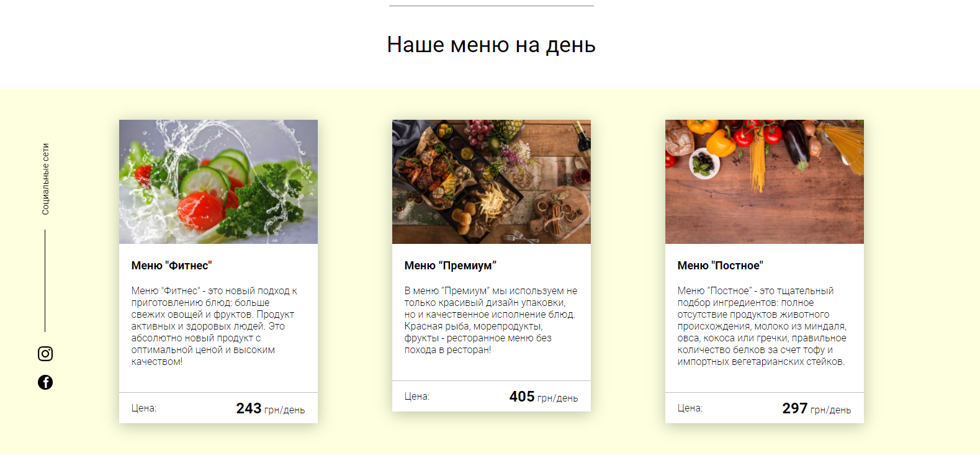Click the Постное menu vegetables photo
Screen dimensions: 980x458
click(765, 182)
